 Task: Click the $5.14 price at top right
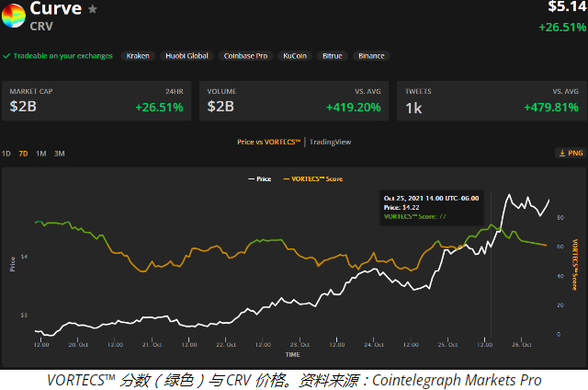click(x=567, y=6)
